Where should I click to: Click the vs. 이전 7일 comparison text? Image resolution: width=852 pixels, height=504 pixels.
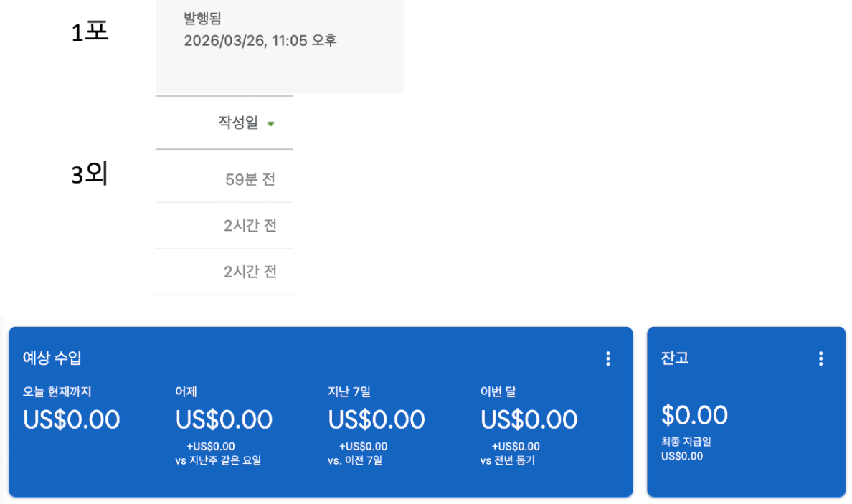coord(355,460)
